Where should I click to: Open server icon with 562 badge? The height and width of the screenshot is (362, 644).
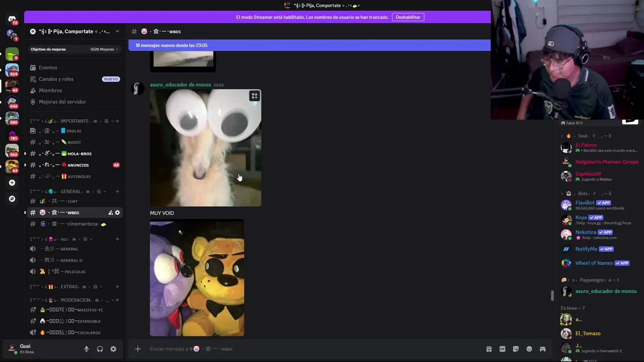click(x=12, y=150)
